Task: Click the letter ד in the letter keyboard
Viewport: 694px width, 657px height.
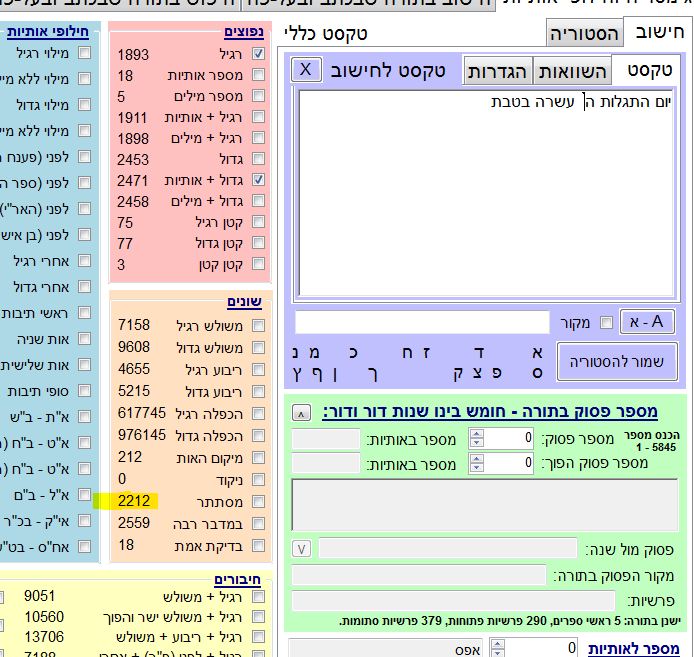Action: (x=481, y=353)
